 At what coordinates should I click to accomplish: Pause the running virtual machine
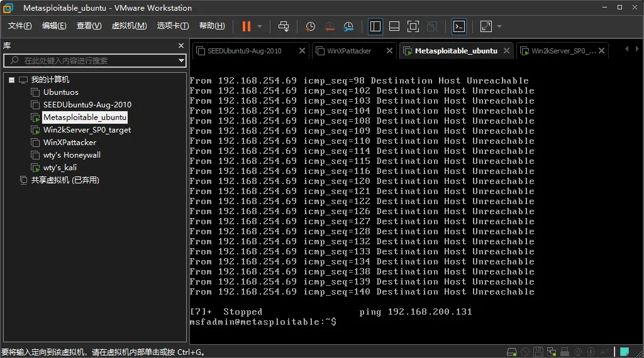247,26
